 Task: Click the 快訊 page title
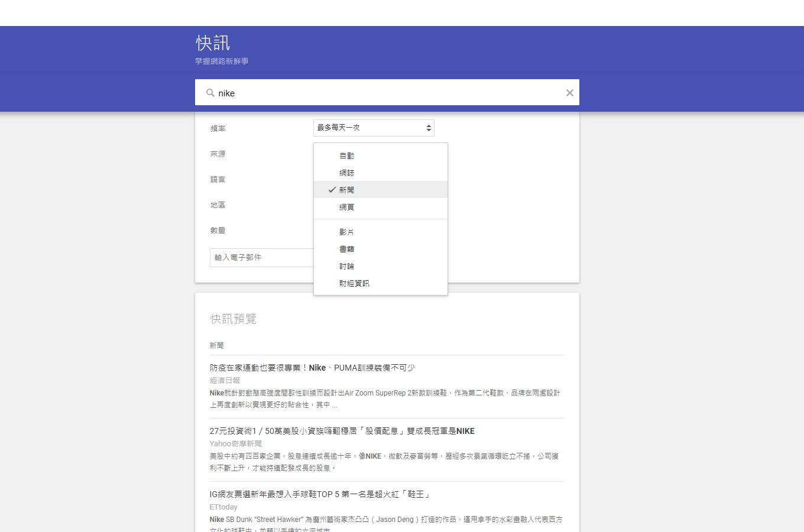(212, 42)
